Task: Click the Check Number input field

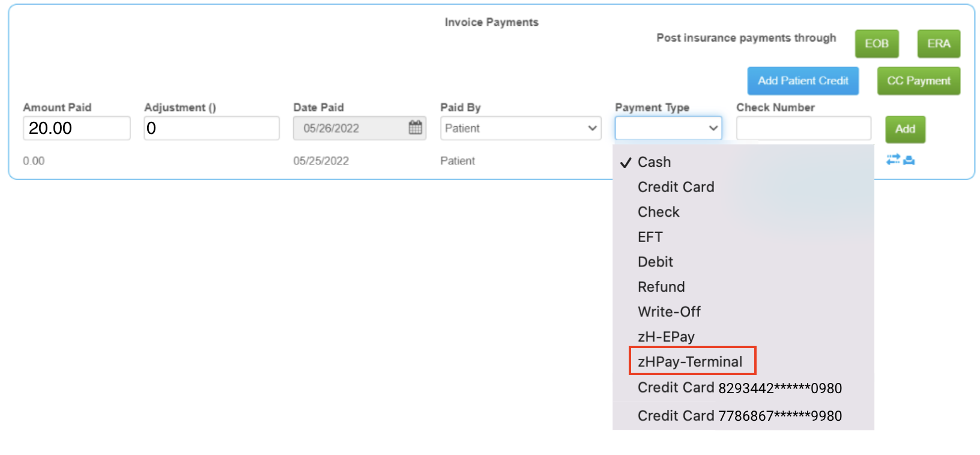Action: pos(803,128)
